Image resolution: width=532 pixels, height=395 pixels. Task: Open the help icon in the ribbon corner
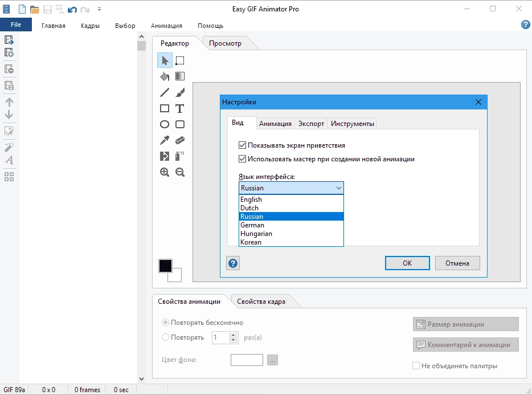coord(525,25)
